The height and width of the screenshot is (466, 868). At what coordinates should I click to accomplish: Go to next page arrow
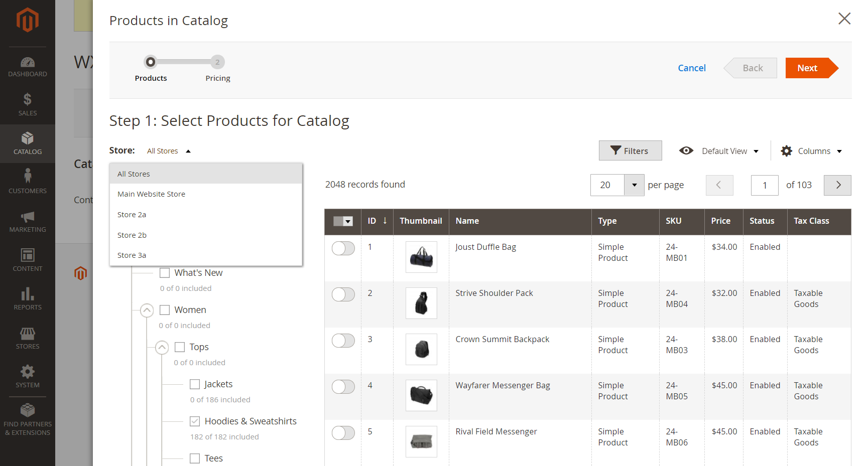point(837,185)
